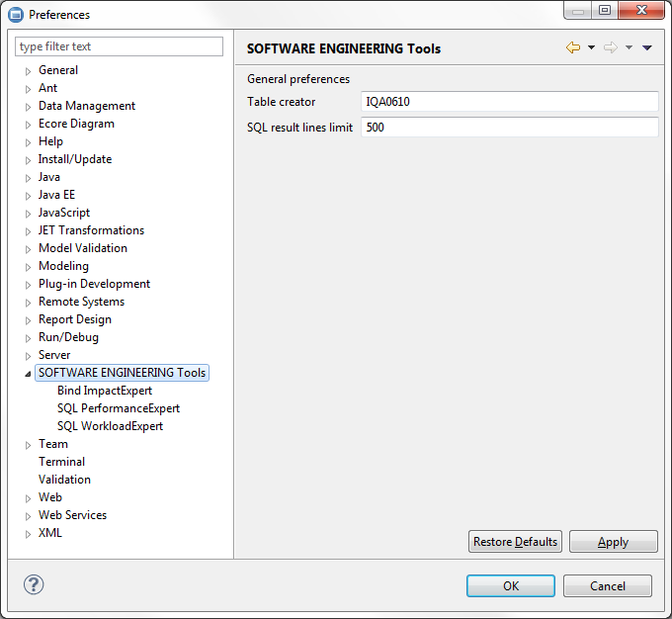This screenshot has height=619, width=672.
Task: Click the forward navigation arrow icon
Action: click(610, 47)
